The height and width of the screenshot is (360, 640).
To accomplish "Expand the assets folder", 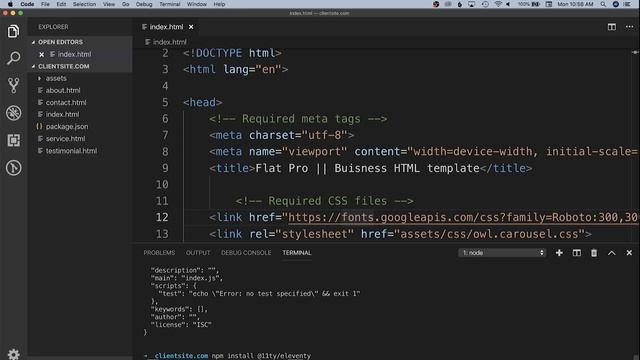I will (56, 78).
